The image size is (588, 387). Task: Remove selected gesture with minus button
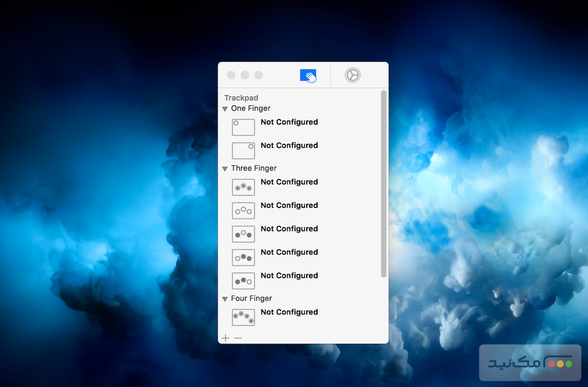pos(238,338)
